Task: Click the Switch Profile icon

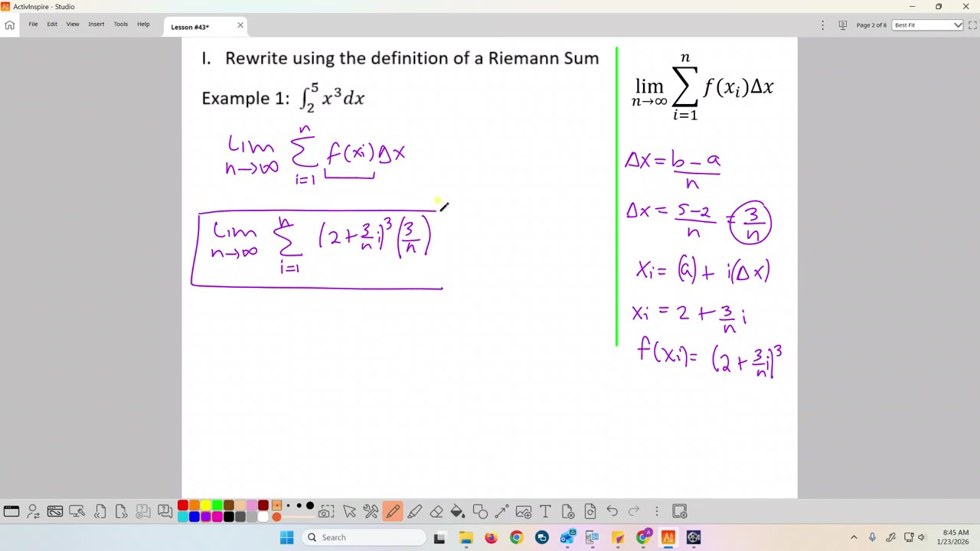Action: pyautogui.click(x=33, y=511)
